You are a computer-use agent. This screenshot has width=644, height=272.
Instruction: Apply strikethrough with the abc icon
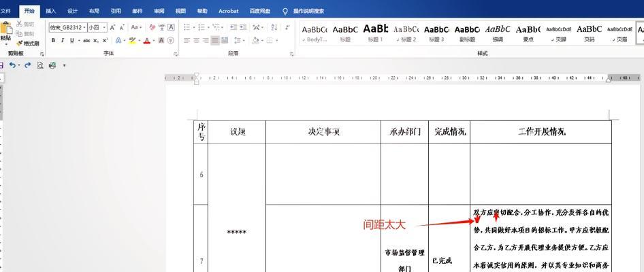(86, 41)
